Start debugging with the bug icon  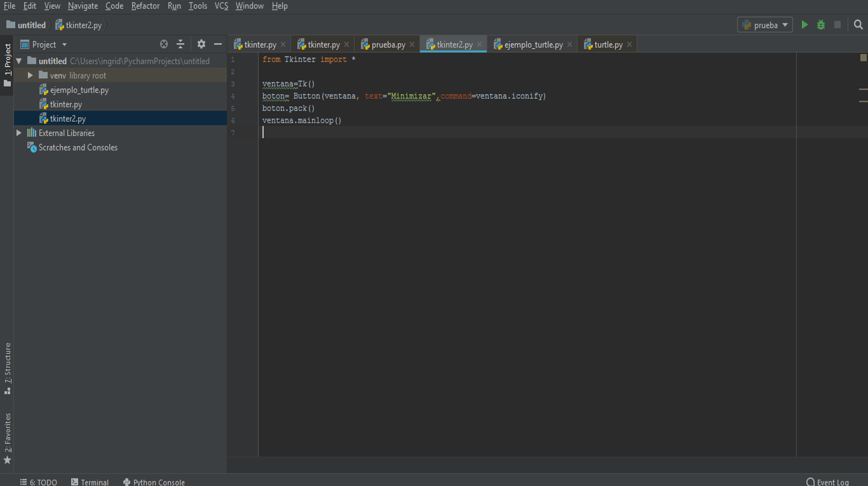(x=820, y=24)
